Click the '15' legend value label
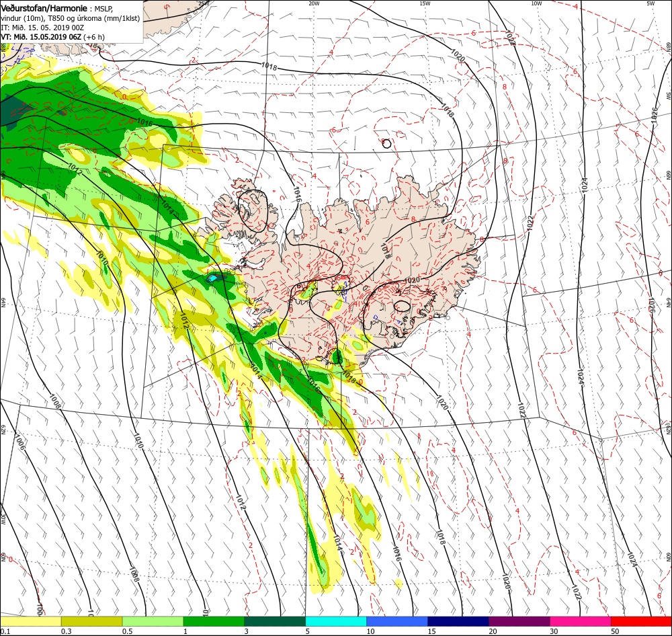 [x=431, y=631]
